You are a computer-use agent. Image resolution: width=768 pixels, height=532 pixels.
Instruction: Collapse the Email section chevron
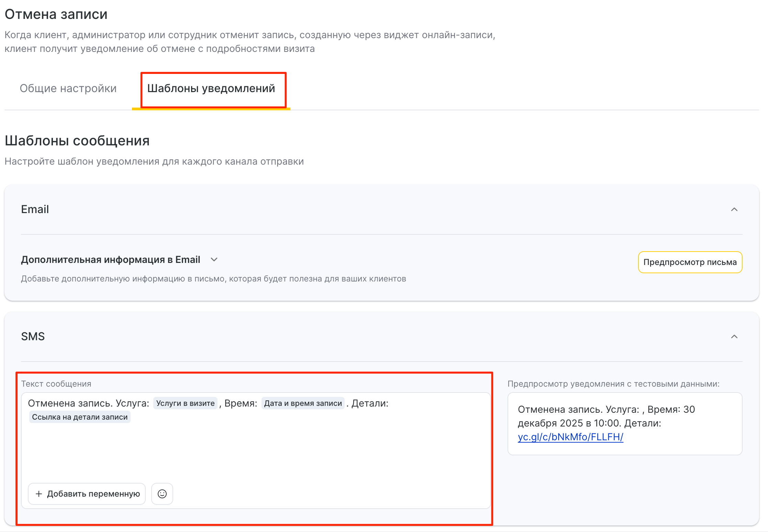pos(734,209)
